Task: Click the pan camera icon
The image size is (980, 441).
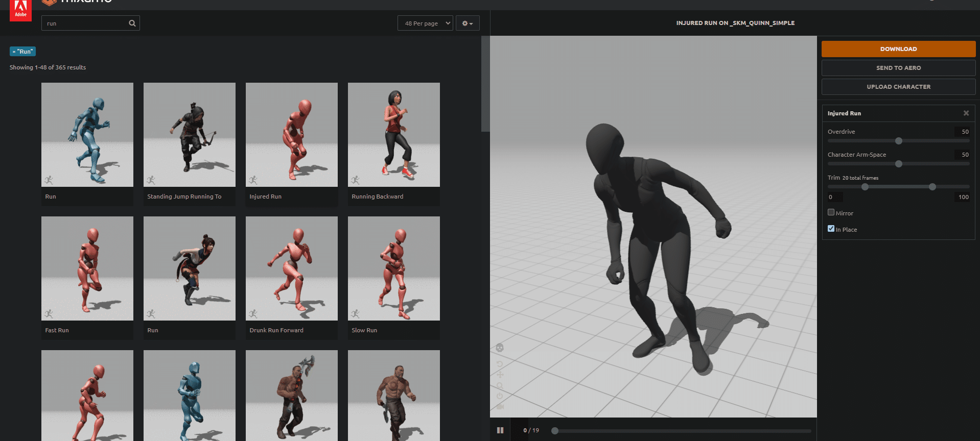Action: (x=500, y=375)
